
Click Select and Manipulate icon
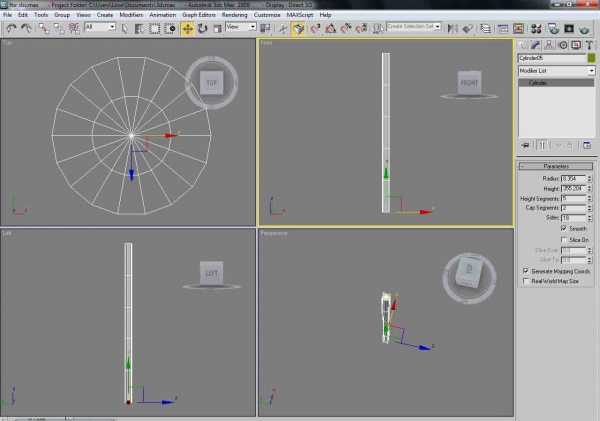tap(283, 29)
